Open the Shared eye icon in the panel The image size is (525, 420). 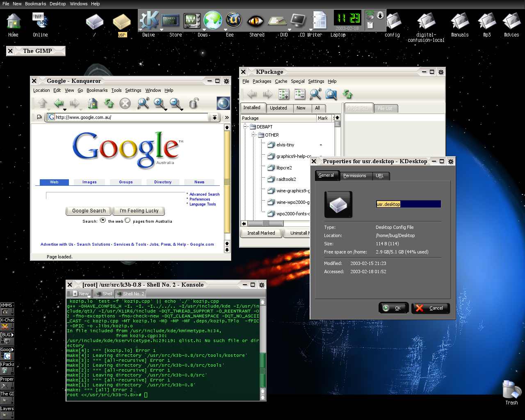pos(256,21)
